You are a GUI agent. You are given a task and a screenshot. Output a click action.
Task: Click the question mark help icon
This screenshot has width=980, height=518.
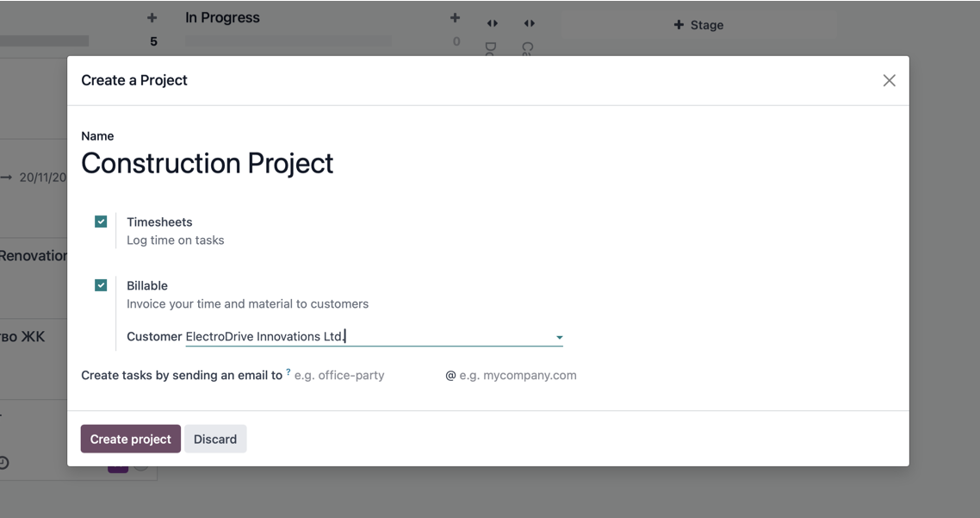pyautogui.click(x=288, y=372)
